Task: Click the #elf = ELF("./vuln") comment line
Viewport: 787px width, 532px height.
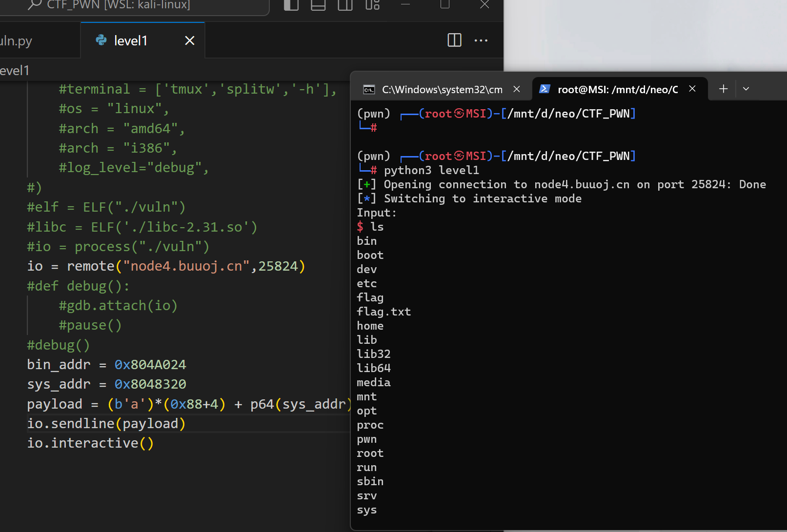Action: pyautogui.click(x=106, y=207)
